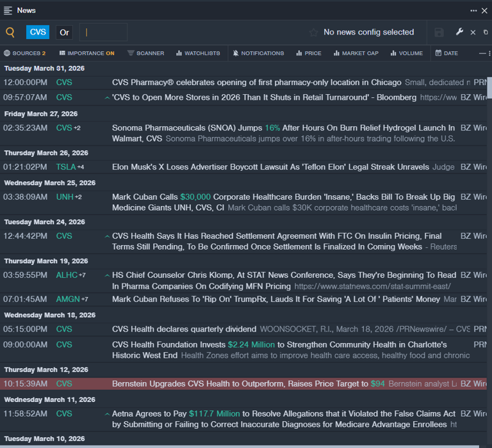The image size is (492, 448).
Task: Click the star favorite config icon
Action: point(313,33)
